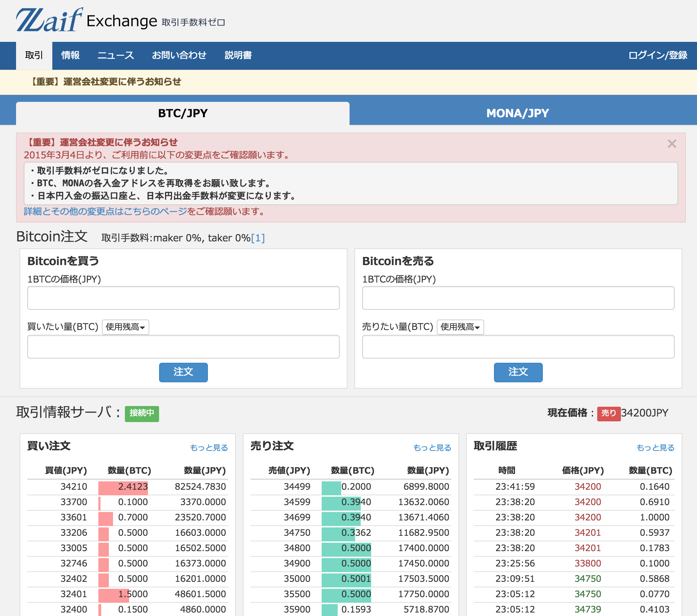The image size is (697, 616).
Task: Open the 情報 menu item
Action: point(70,55)
